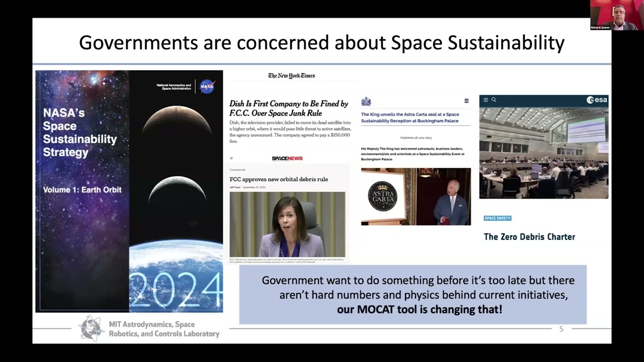Click the NASA meatball logo on the report cover
644x362 pixels.
[207, 86]
